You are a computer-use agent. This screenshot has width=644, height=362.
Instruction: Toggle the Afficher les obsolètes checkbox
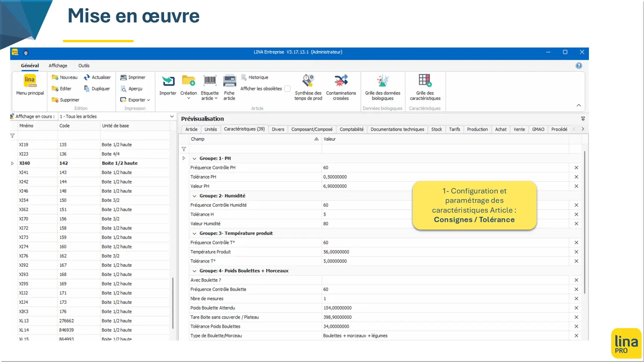(x=287, y=89)
